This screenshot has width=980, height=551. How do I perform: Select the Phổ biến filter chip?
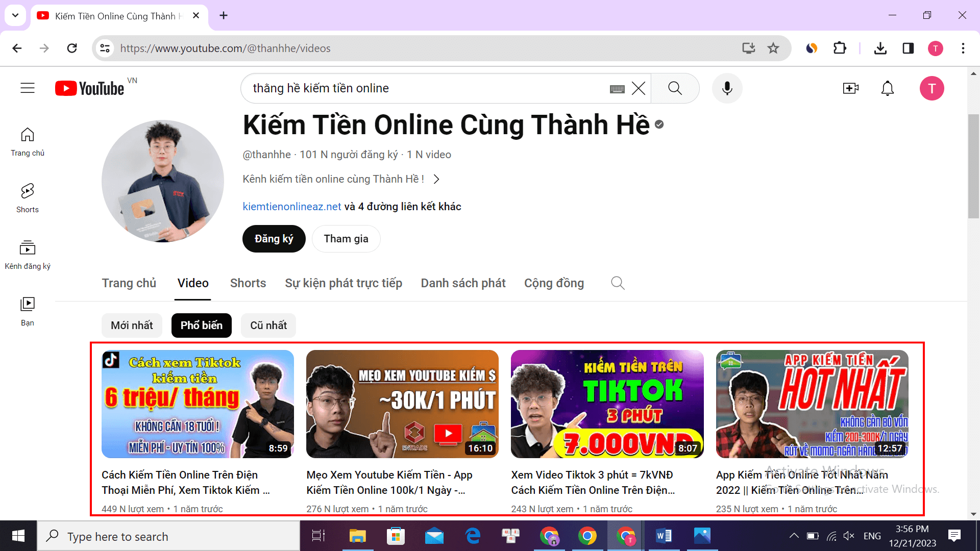coord(201,325)
